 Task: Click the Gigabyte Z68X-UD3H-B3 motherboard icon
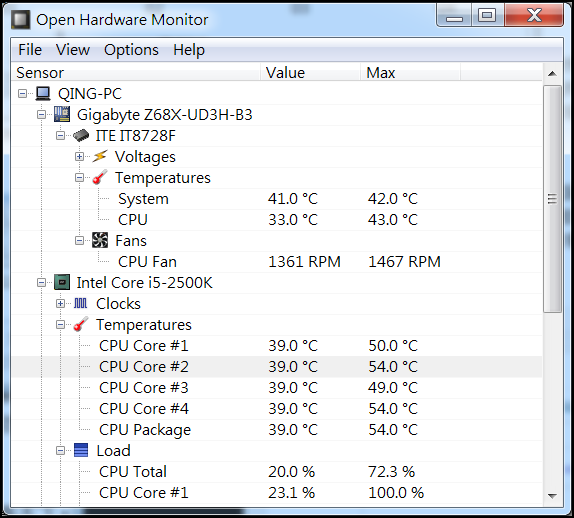[62, 115]
